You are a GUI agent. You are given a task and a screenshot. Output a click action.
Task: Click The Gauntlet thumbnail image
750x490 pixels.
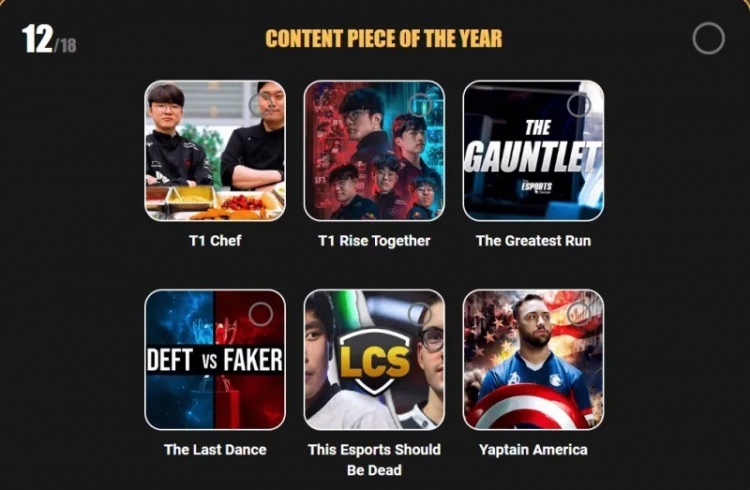(x=533, y=151)
